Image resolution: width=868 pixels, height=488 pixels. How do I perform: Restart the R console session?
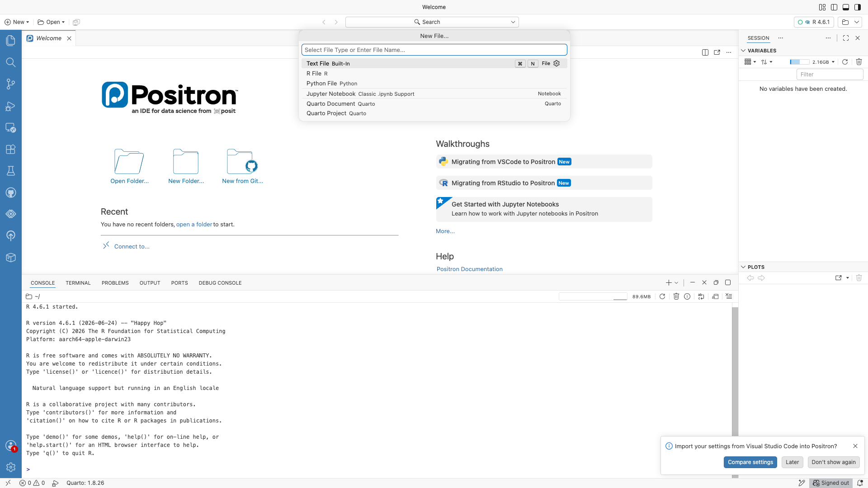662,296
